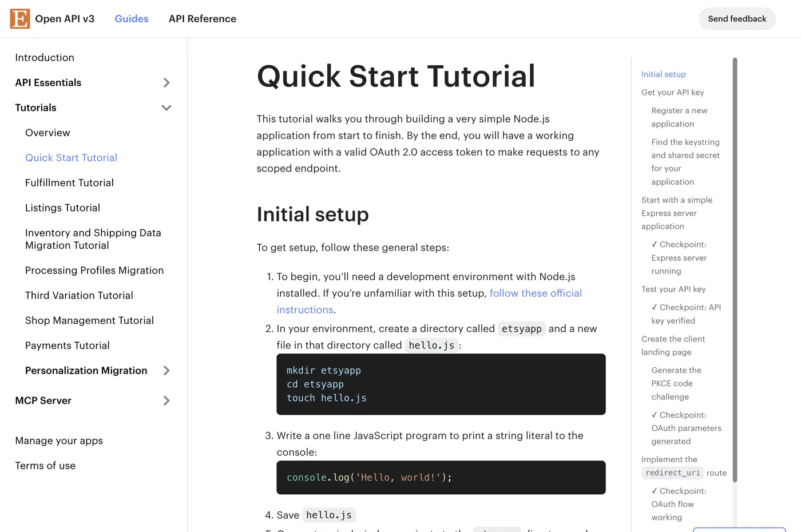The width and height of the screenshot is (801, 532).
Task: Open Terms of use link
Action: tap(45, 466)
